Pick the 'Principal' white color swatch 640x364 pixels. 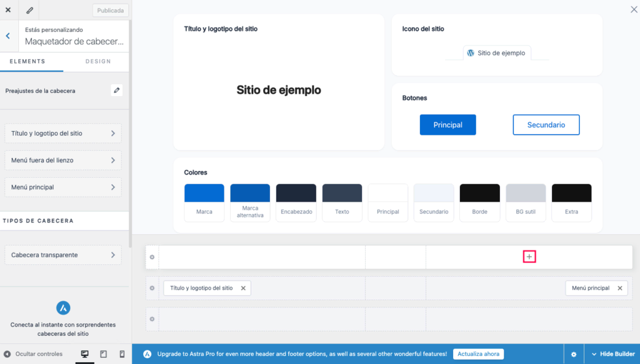387,202
